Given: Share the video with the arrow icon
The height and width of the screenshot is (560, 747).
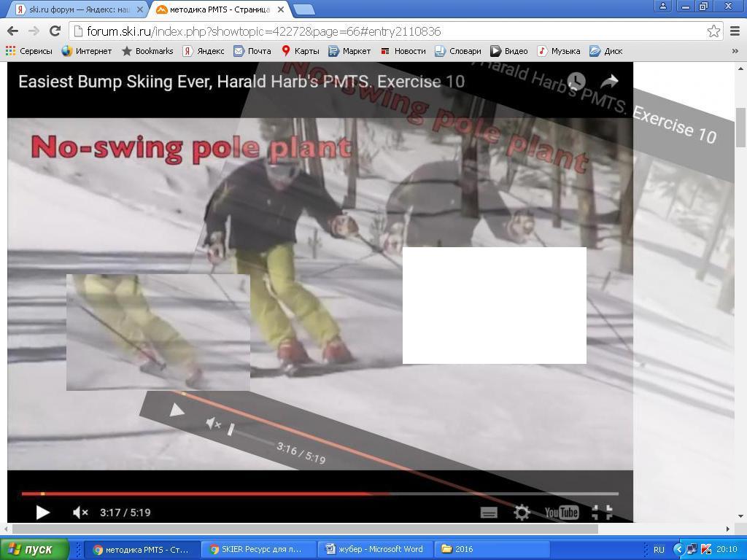Looking at the screenshot, I should 609,82.
